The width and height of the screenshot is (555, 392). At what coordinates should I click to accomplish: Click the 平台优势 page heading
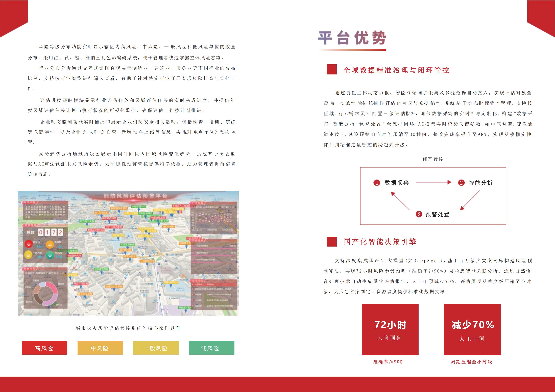pyautogui.click(x=352, y=38)
